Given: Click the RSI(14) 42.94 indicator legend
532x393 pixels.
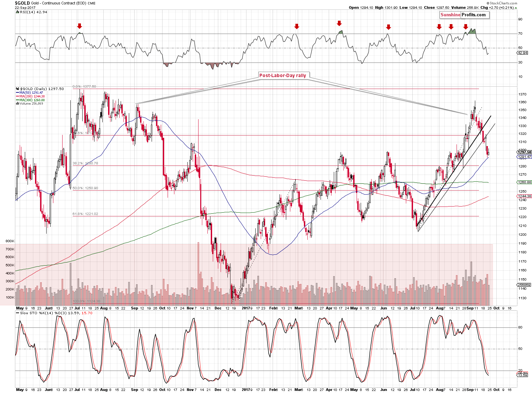Looking at the screenshot, I should 31,12.
